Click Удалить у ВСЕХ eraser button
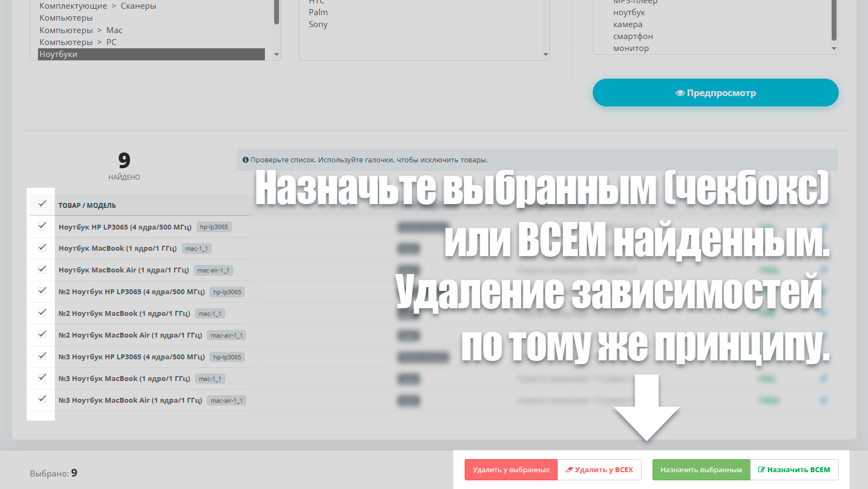868x489 pixels. pyautogui.click(x=599, y=470)
